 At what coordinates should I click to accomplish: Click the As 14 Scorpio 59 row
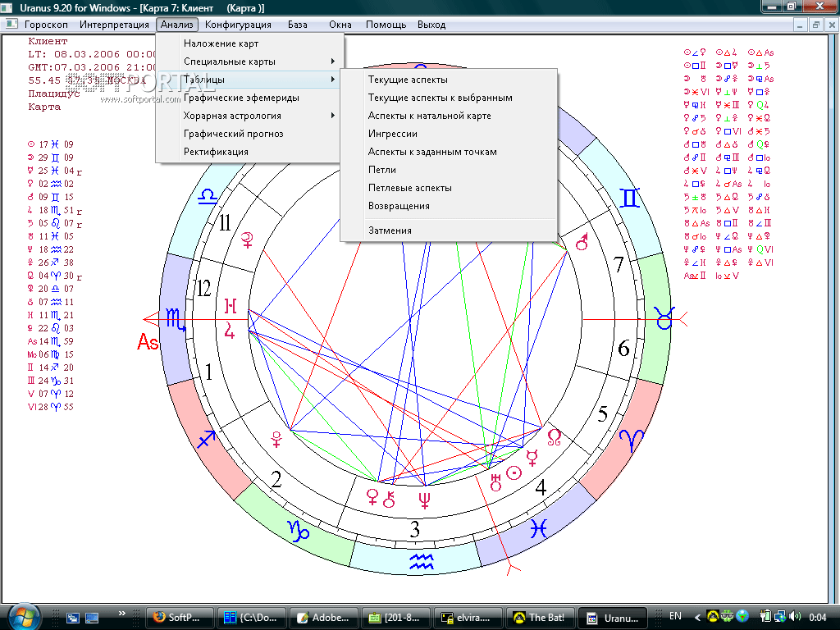[51, 341]
